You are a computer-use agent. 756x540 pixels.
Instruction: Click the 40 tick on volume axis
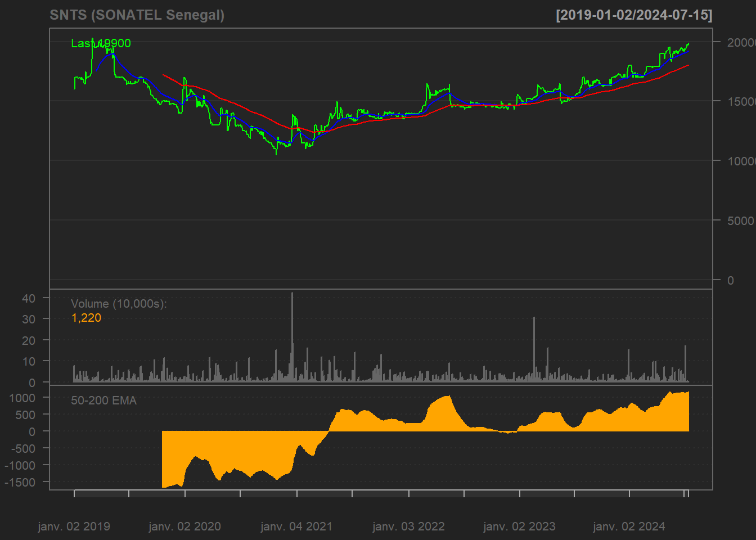pos(29,298)
